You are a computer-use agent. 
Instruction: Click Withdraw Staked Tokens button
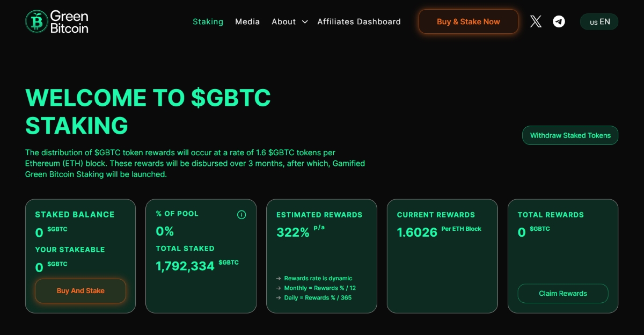pyautogui.click(x=570, y=135)
